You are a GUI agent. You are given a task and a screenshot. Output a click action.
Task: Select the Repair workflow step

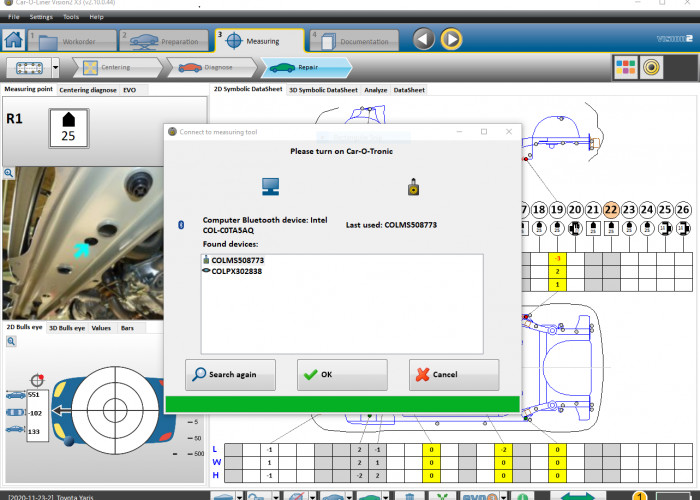click(306, 67)
